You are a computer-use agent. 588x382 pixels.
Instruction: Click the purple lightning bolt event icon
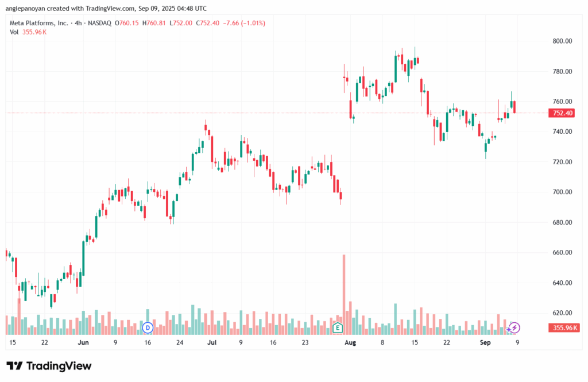(514, 327)
